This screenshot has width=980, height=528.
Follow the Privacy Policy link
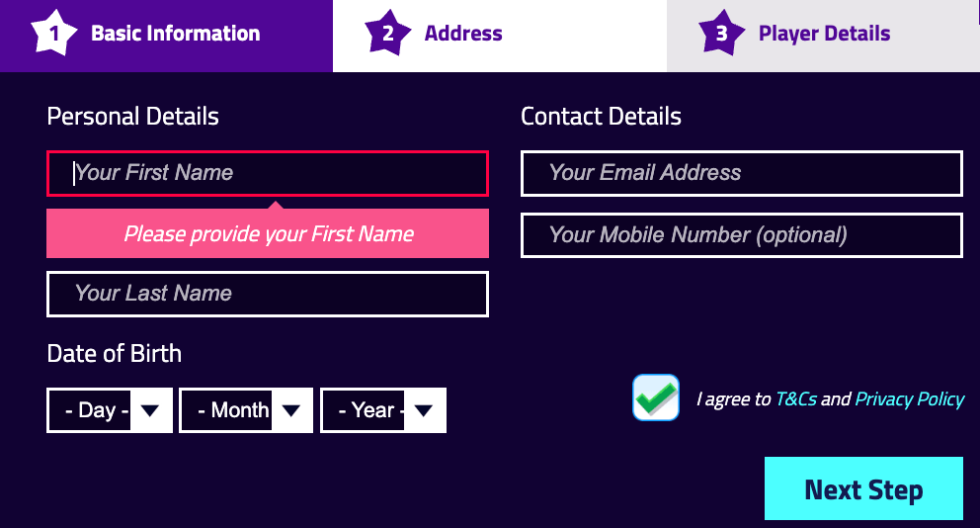pyautogui.click(x=909, y=399)
